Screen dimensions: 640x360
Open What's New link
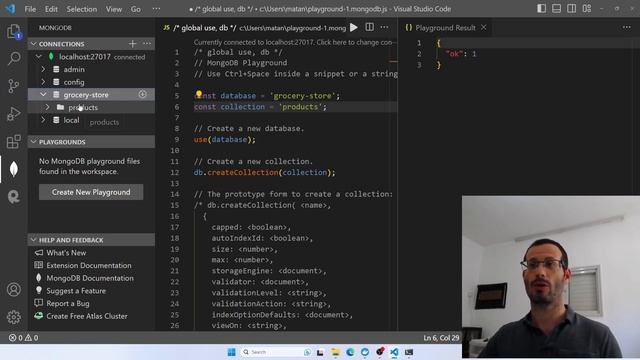click(66, 253)
